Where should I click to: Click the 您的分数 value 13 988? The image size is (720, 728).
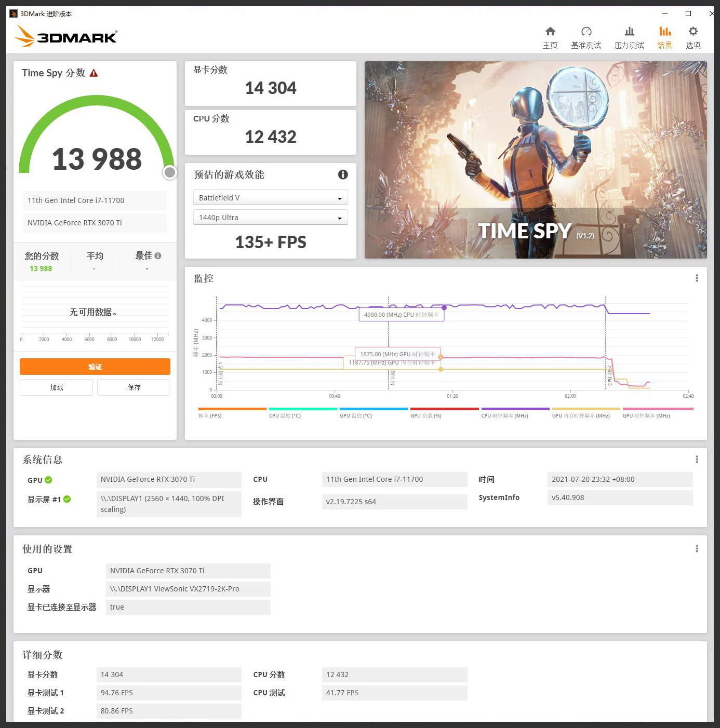point(41,268)
